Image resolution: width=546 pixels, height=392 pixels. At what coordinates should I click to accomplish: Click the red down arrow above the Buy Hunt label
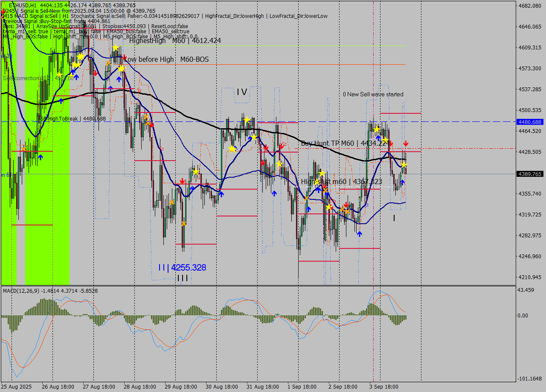(x=282, y=147)
